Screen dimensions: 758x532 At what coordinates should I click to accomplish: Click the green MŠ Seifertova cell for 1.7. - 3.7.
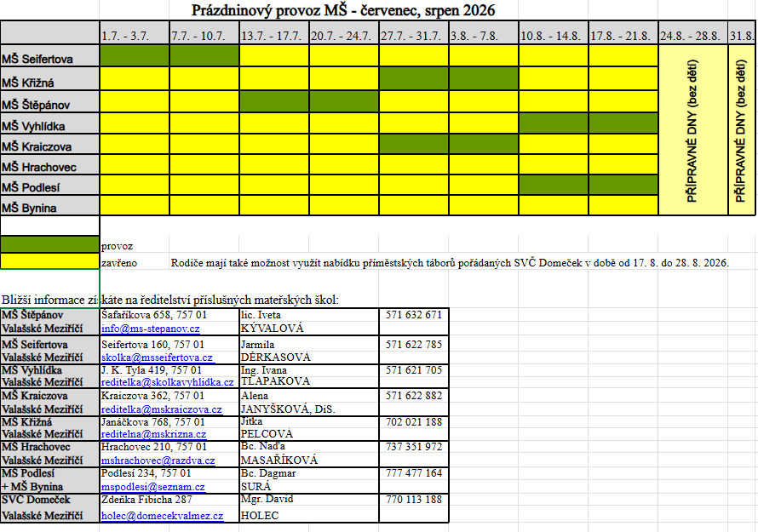[x=135, y=56]
